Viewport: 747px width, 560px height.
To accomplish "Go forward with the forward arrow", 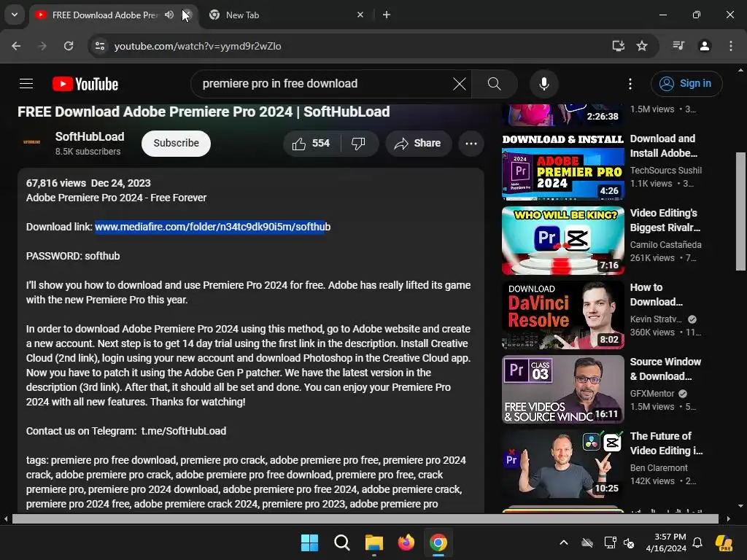I will pyautogui.click(x=42, y=46).
